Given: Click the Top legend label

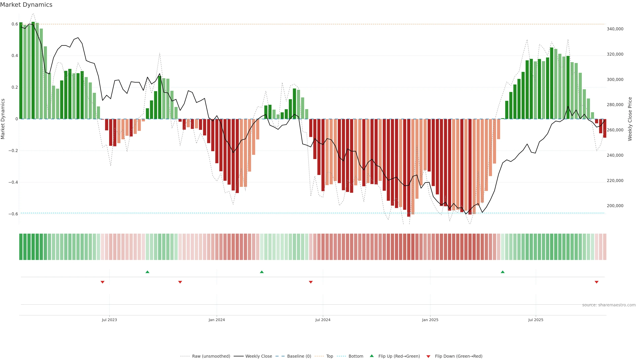Looking at the screenshot, I should [x=330, y=356].
